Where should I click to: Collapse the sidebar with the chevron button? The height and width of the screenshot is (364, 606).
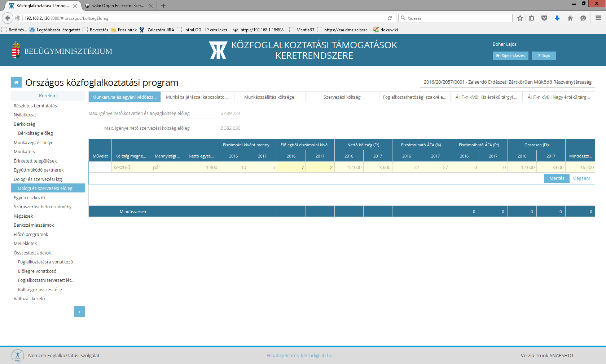pyautogui.click(x=79, y=312)
